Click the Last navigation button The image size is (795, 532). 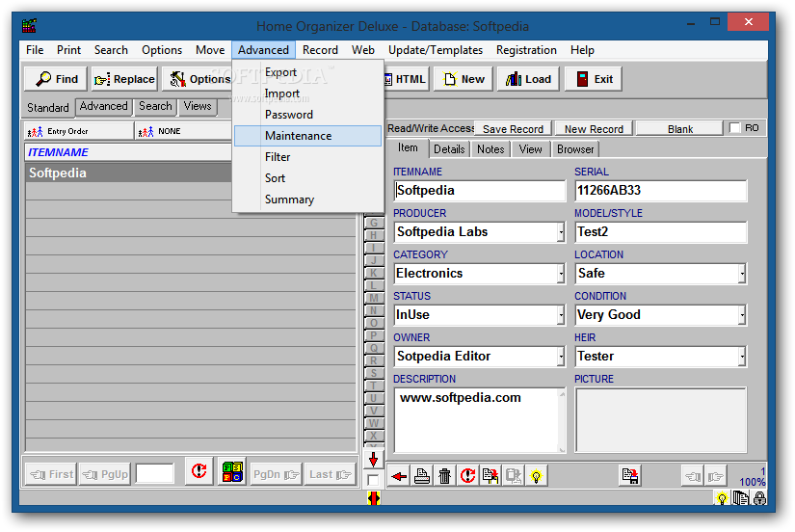coord(330,474)
